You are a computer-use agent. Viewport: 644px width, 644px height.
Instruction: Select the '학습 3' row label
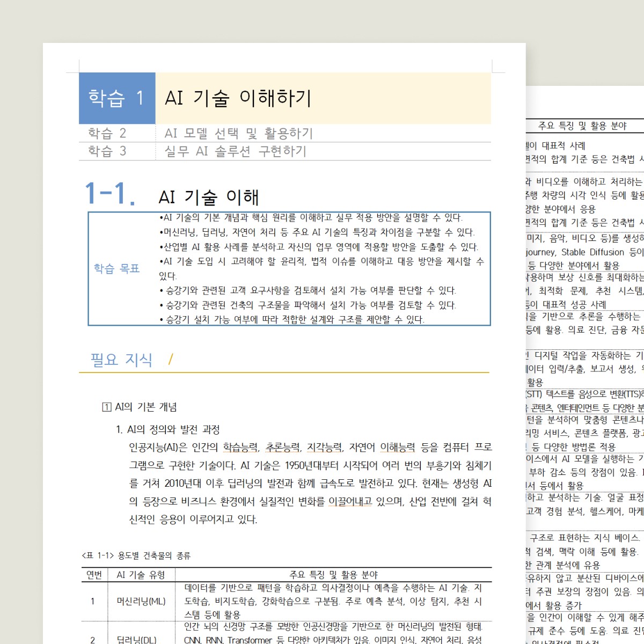click(x=107, y=151)
